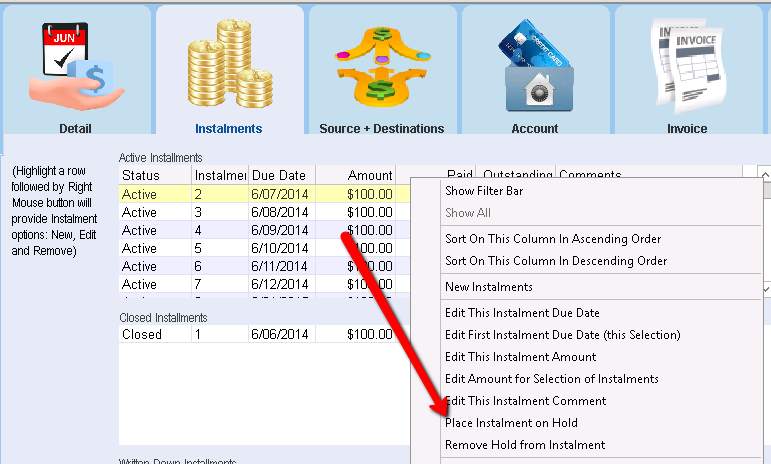
Task: Open the Invoice documents icon
Action: [688, 65]
